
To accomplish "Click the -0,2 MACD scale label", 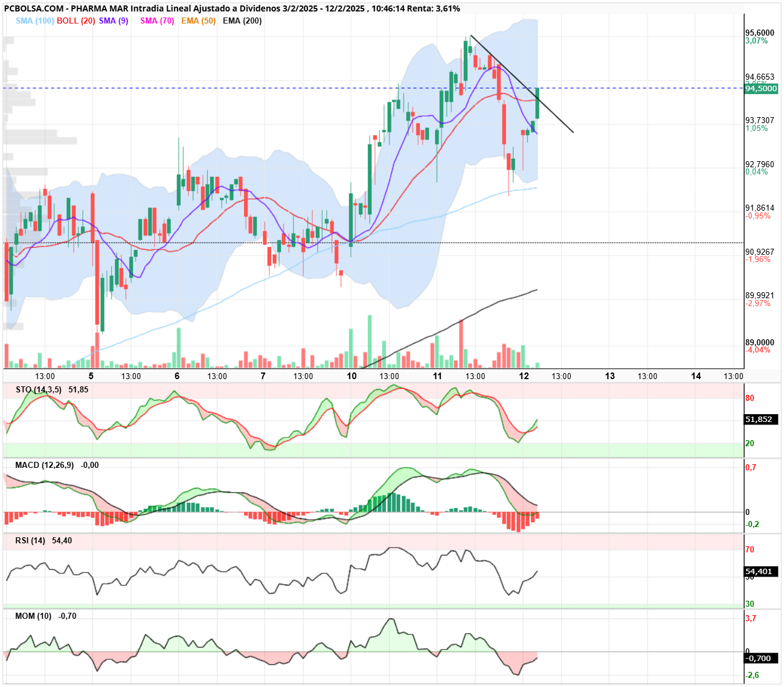I will pos(753,524).
